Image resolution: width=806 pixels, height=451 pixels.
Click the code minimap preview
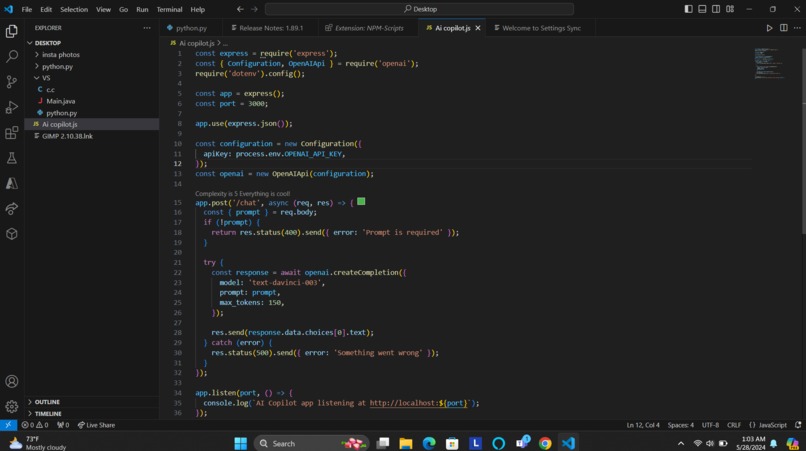769,63
